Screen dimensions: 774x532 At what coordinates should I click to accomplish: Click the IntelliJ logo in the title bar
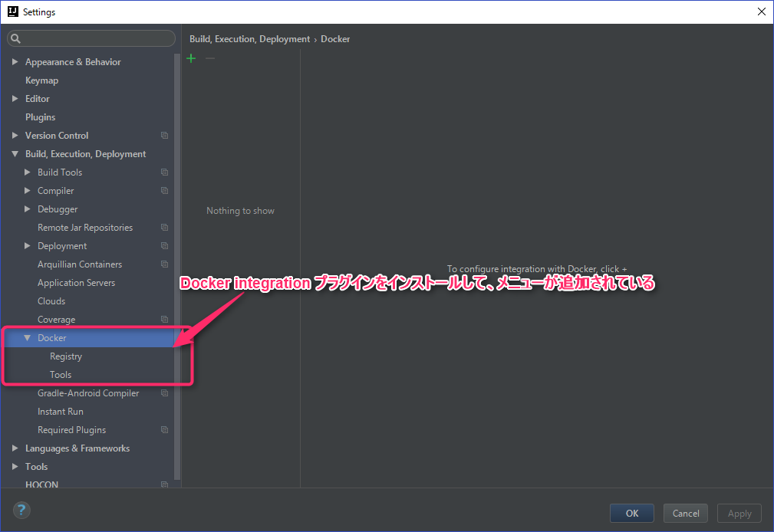tap(13, 11)
